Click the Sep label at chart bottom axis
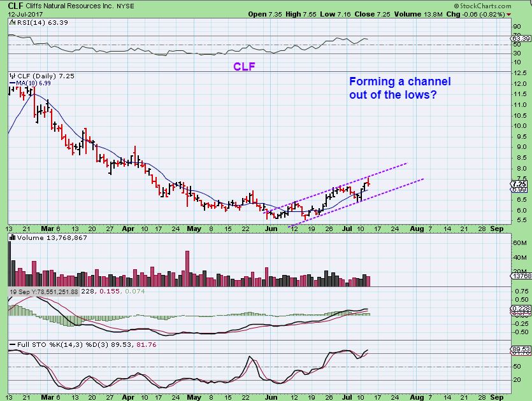The height and width of the screenshot is (401, 532). pos(497,397)
